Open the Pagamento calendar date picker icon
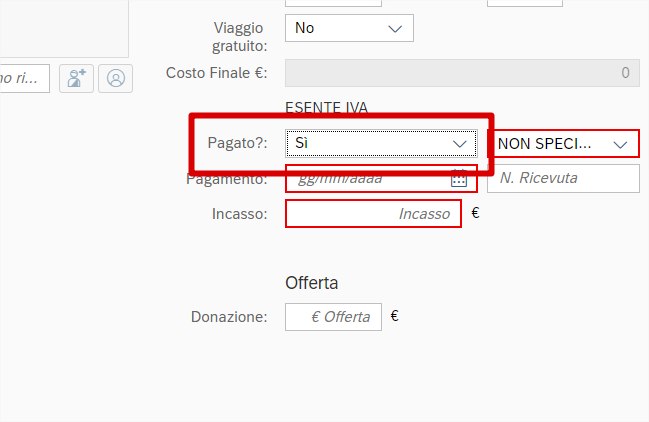This screenshot has height=422, width=649. (x=459, y=179)
